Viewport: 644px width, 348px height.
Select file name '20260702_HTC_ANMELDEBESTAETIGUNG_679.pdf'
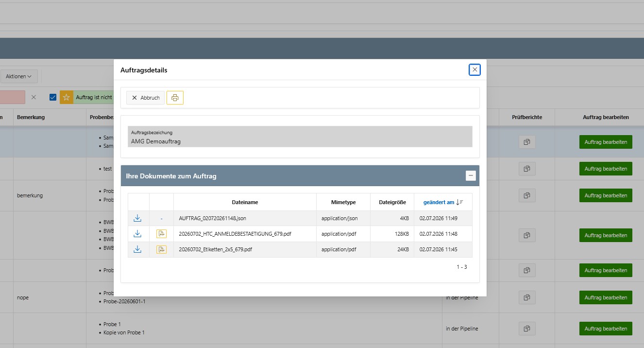coord(235,234)
